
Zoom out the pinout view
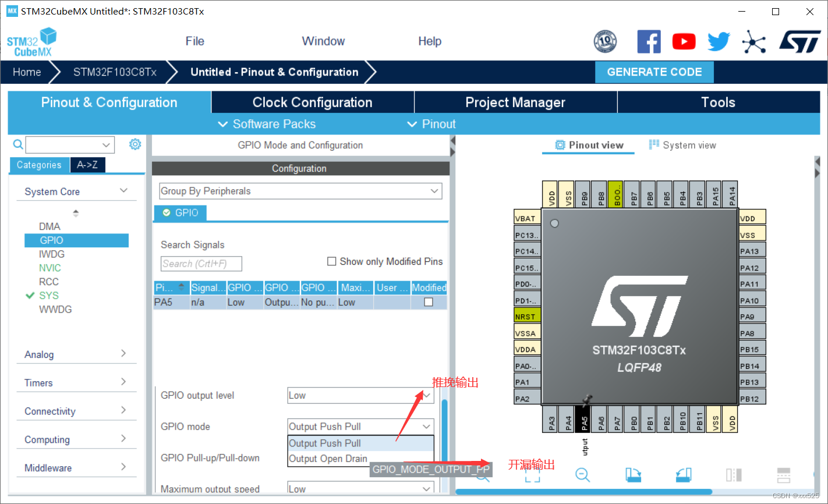582,475
